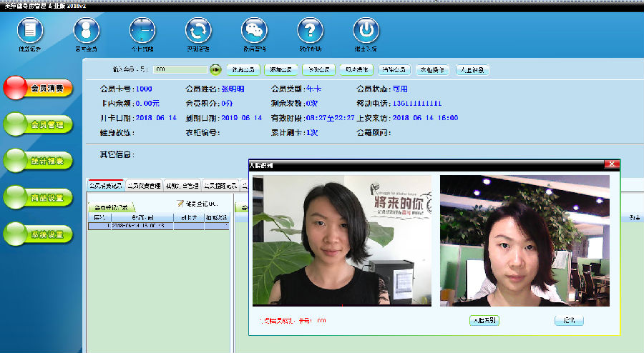
Task: Click the green-bordered 人脸识别 button in dialog
Action: 484,321
